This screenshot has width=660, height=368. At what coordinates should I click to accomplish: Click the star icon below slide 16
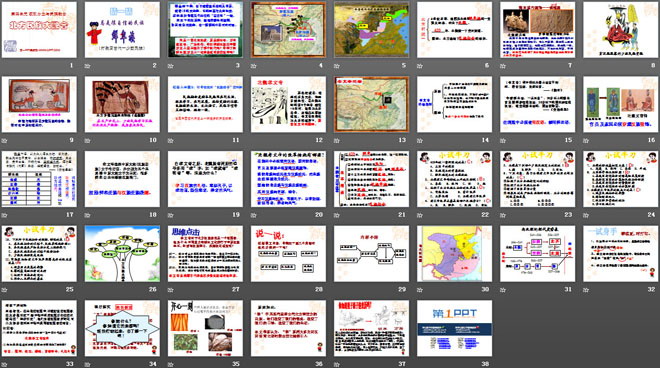click(x=586, y=140)
